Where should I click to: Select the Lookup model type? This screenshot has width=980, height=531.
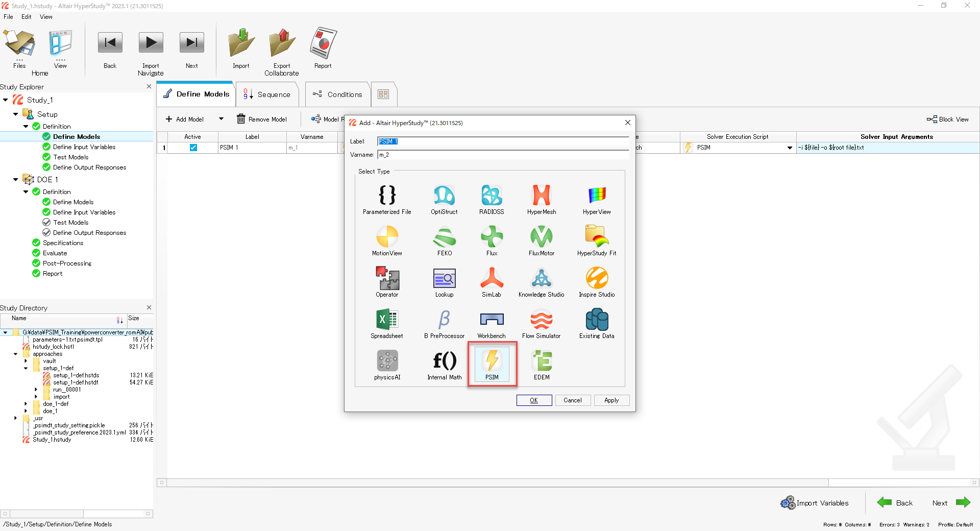[444, 282]
